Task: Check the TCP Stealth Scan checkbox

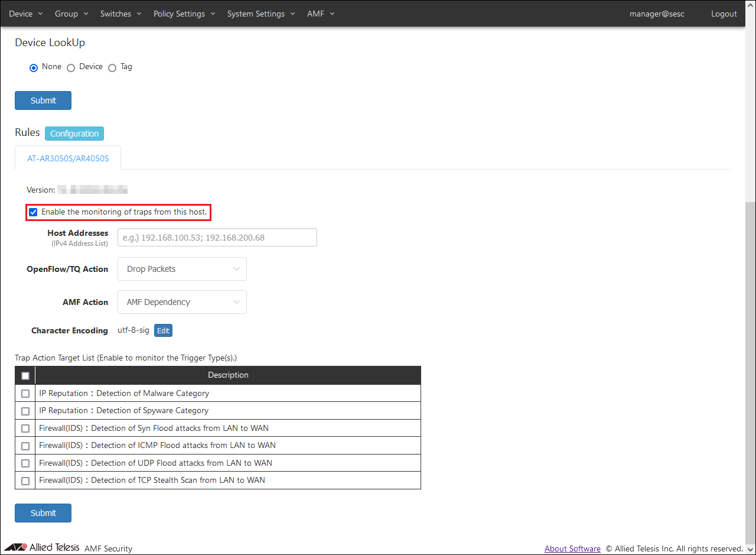Action: click(x=25, y=481)
